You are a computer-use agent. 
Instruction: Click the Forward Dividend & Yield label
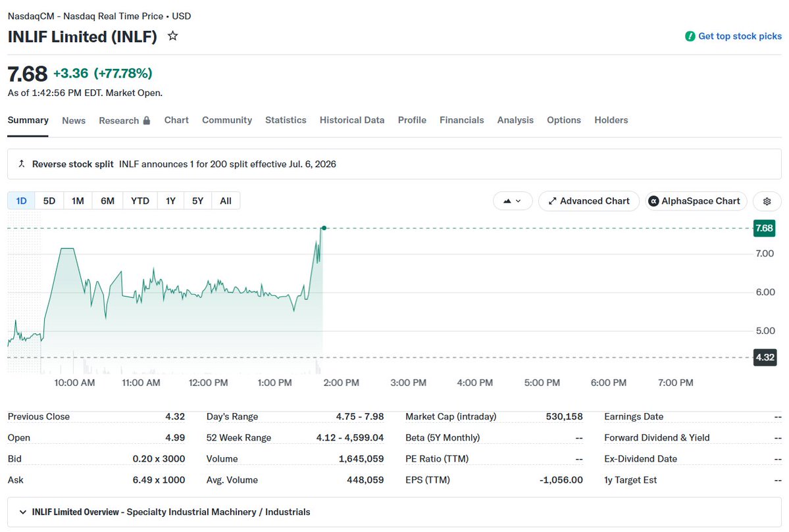click(x=657, y=437)
